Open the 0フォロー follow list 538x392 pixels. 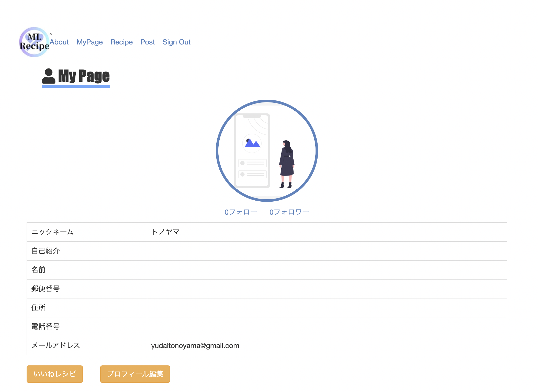241,211
